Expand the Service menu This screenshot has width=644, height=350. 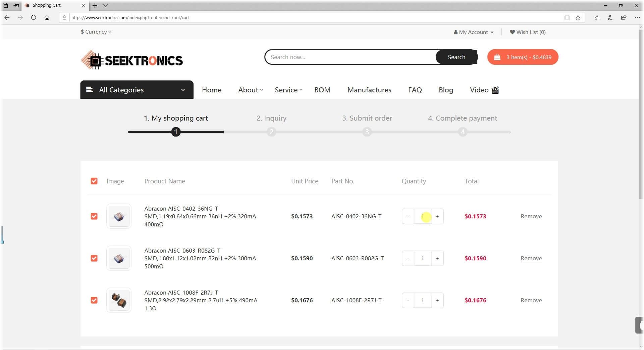(x=288, y=90)
